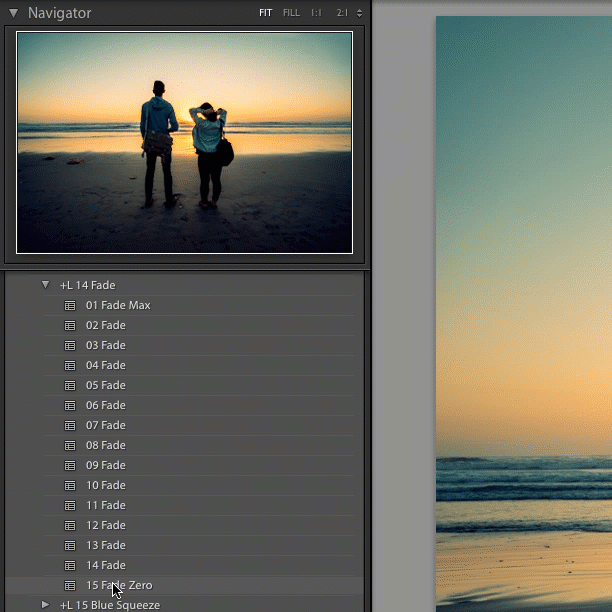Apply the 02 Fade preset
This screenshot has height=612, width=612.
(105, 325)
